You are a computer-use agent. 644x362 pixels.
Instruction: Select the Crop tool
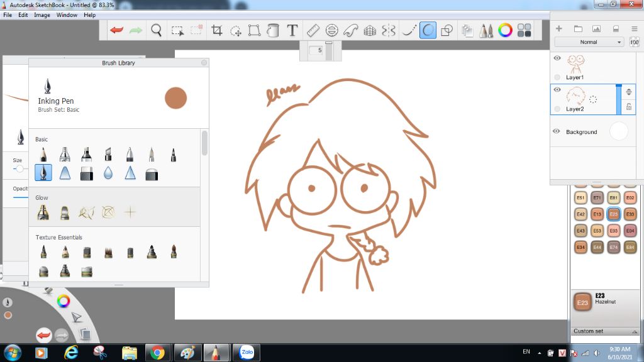(217, 30)
